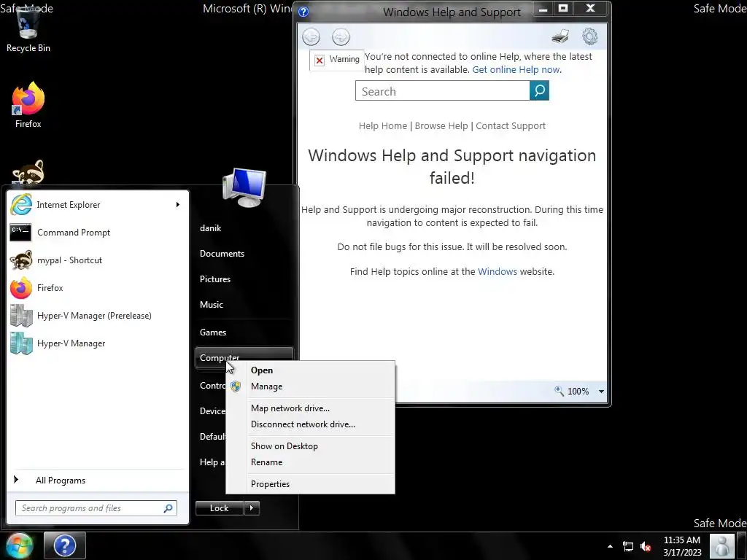Viewport: 747px width, 560px height.
Task: Click the zoom magnifier icon in Help status bar
Action: pos(559,391)
